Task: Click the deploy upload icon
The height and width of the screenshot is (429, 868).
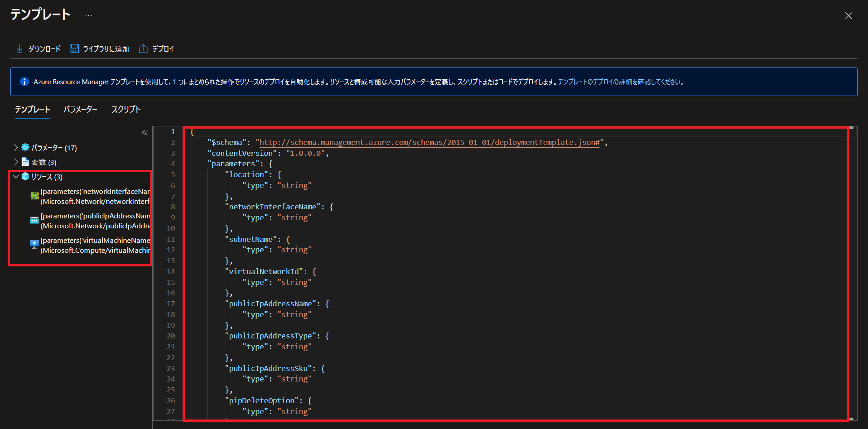Action: click(x=143, y=48)
